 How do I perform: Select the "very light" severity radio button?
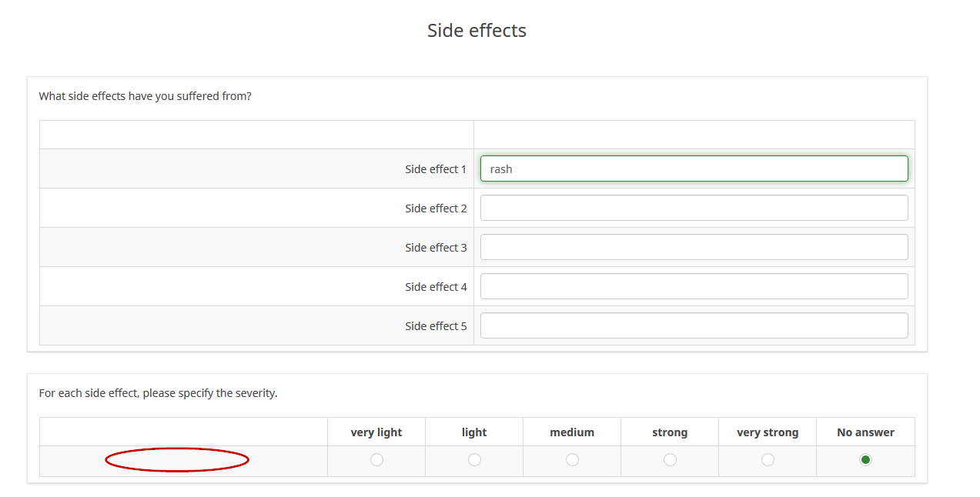pyautogui.click(x=376, y=459)
